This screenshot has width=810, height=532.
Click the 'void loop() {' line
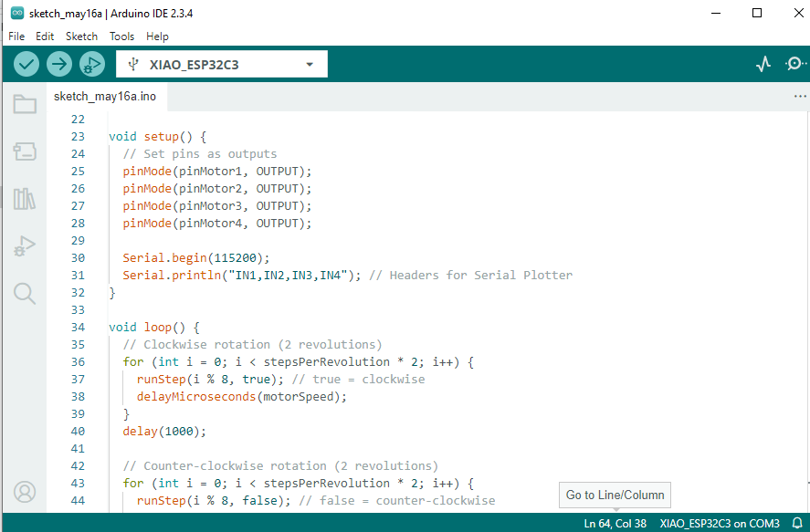(x=154, y=328)
